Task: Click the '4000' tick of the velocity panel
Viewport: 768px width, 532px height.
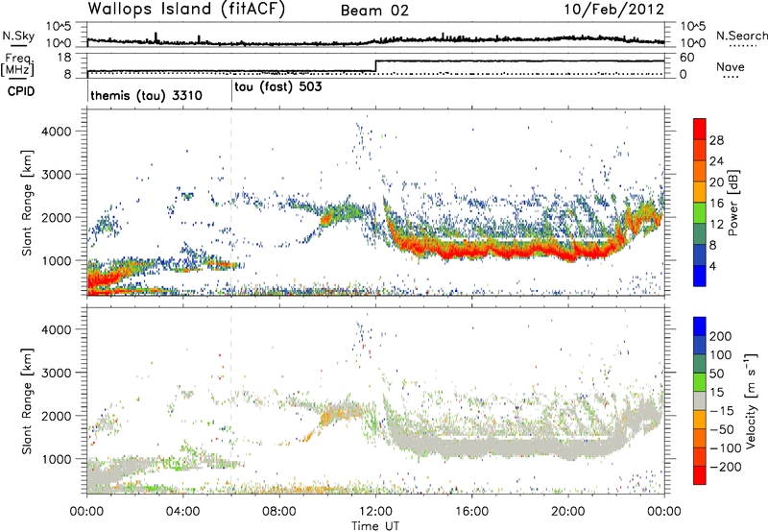Action: [56, 329]
